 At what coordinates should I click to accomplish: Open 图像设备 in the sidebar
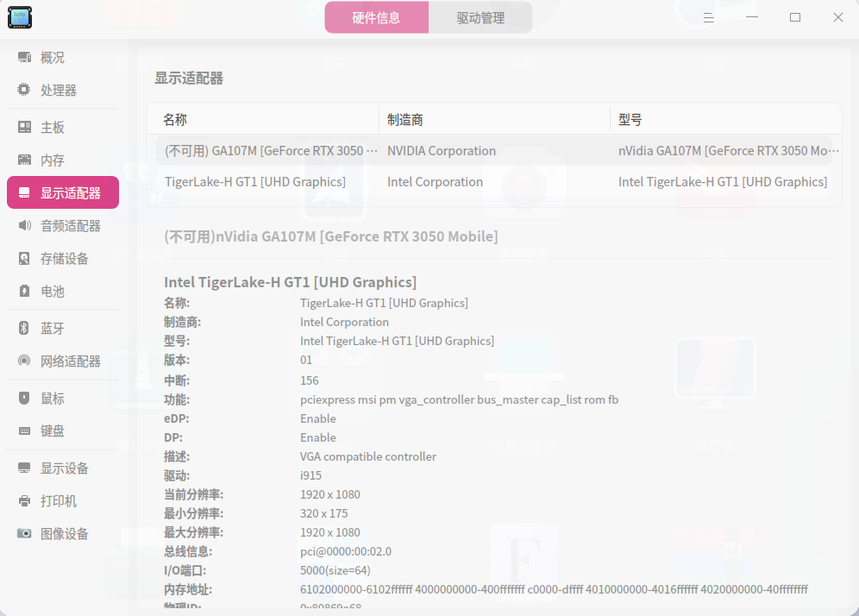pyautogui.click(x=63, y=533)
